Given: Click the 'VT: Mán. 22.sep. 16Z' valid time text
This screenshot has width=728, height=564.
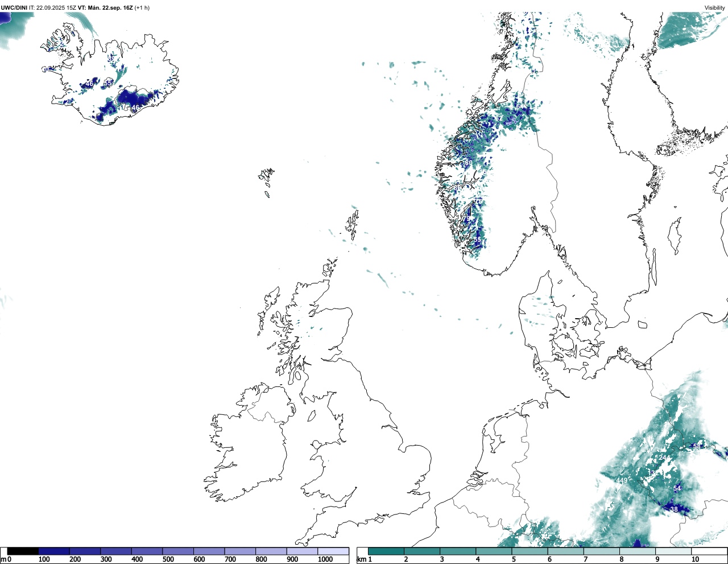Looking at the screenshot, I should pos(105,8).
